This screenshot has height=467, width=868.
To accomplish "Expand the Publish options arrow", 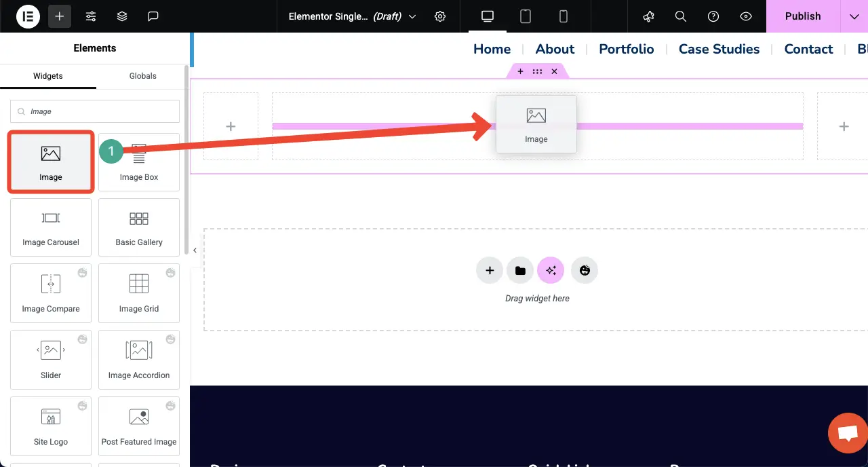I will [854, 16].
